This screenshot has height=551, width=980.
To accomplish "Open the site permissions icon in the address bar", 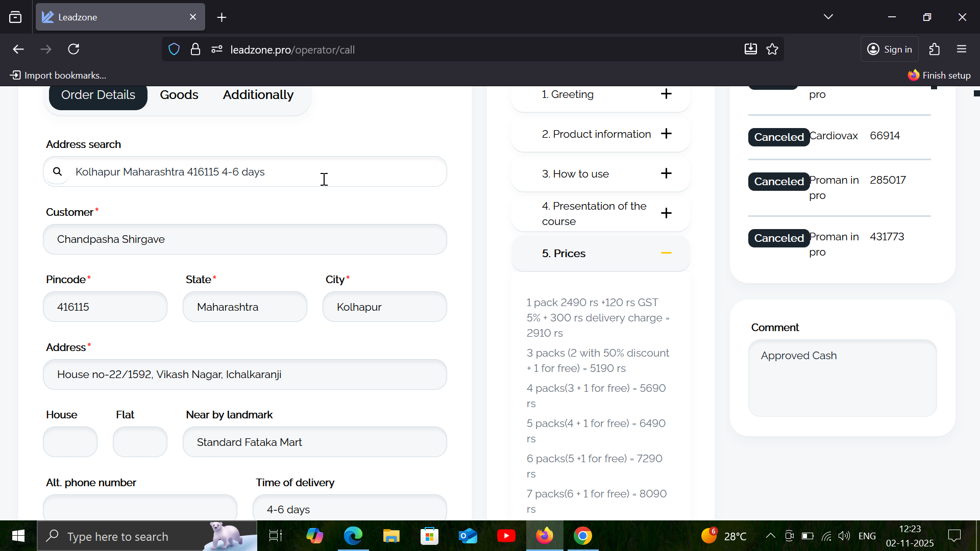I will (217, 49).
